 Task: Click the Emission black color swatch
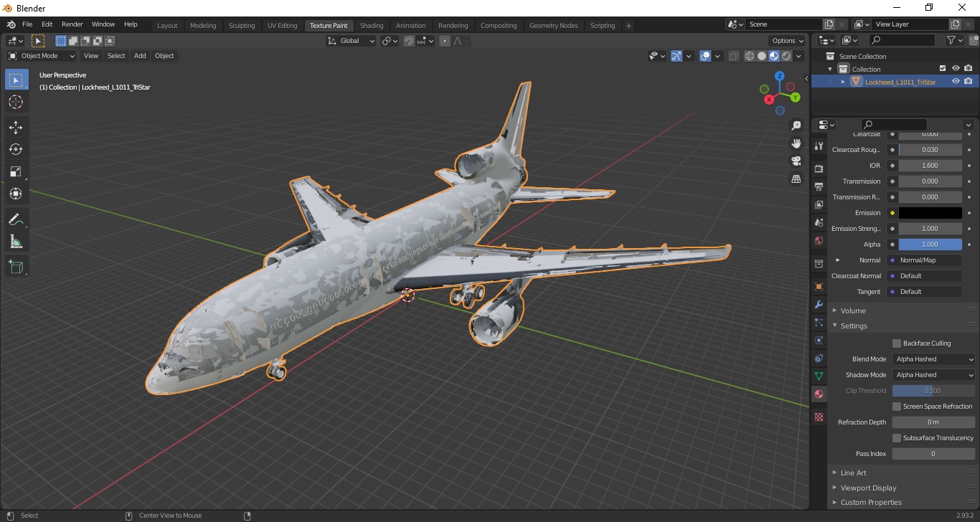[x=930, y=213]
